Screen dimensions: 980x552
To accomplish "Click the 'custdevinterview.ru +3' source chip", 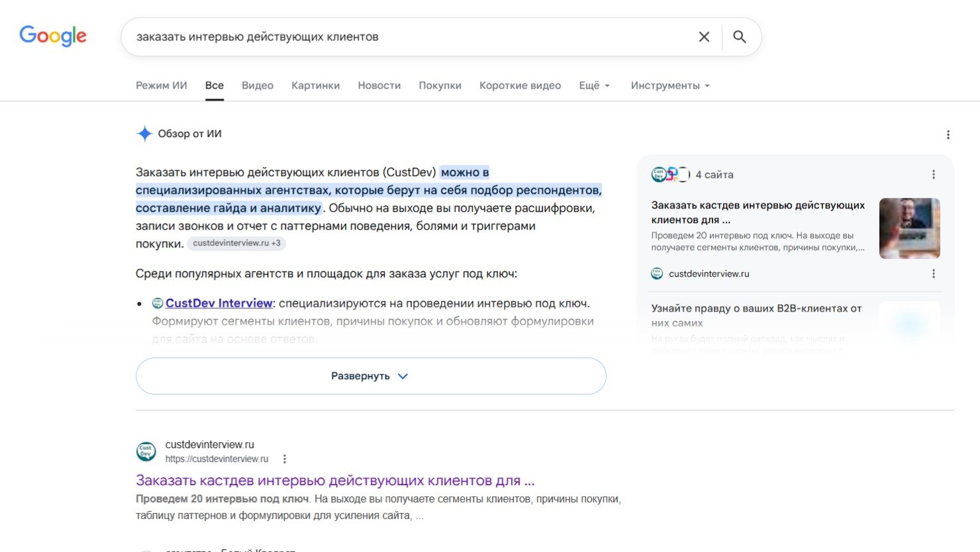I will click(236, 244).
